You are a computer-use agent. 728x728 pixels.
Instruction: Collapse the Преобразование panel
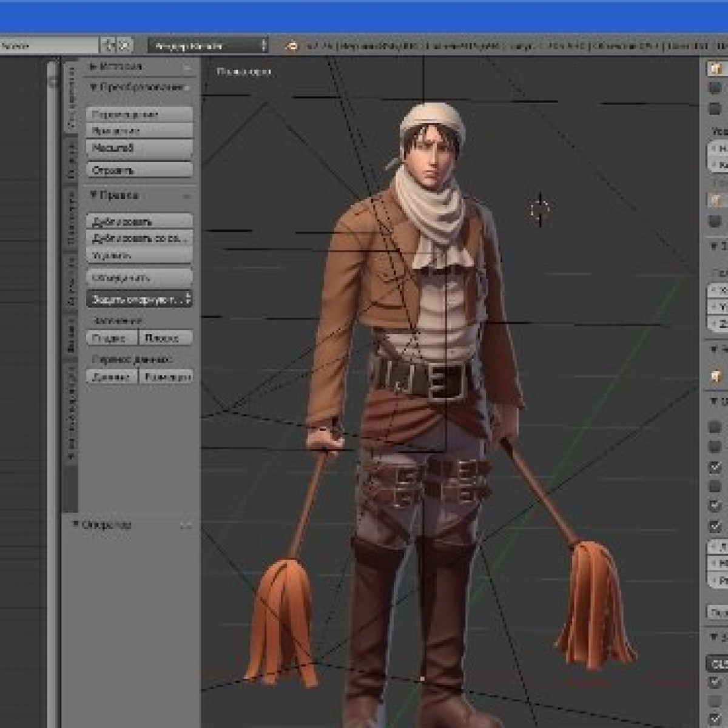(x=93, y=87)
